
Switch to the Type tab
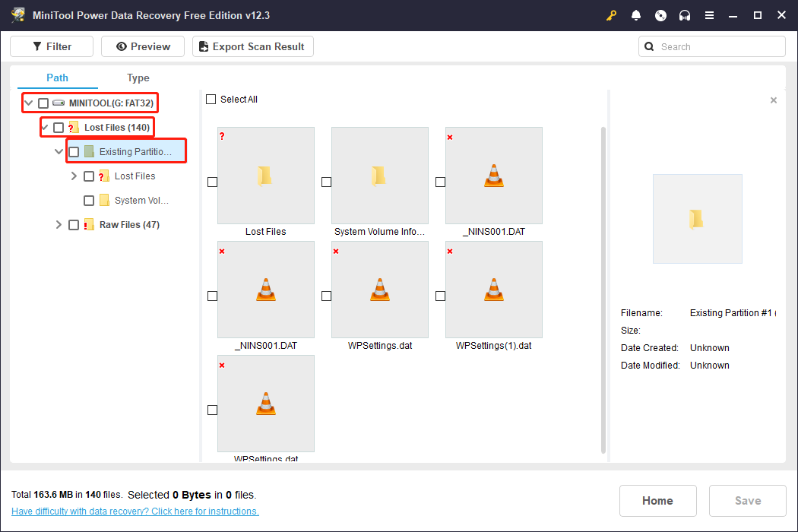[138, 78]
